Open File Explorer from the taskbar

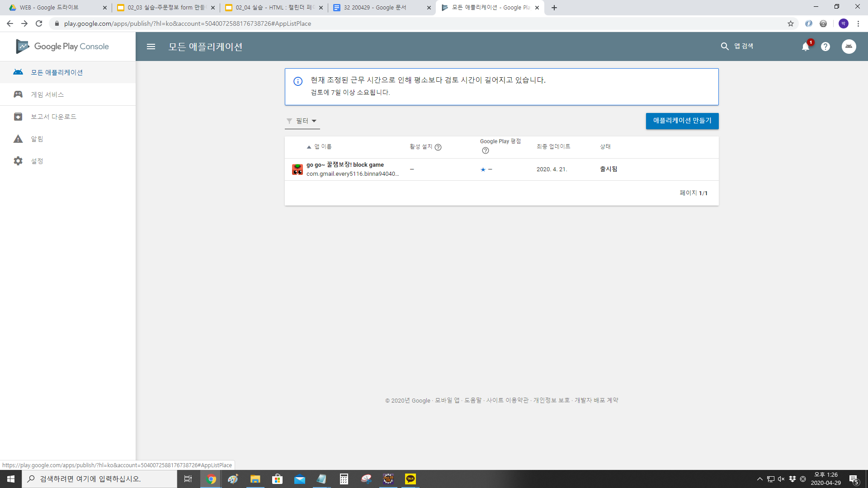pyautogui.click(x=255, y=479)
